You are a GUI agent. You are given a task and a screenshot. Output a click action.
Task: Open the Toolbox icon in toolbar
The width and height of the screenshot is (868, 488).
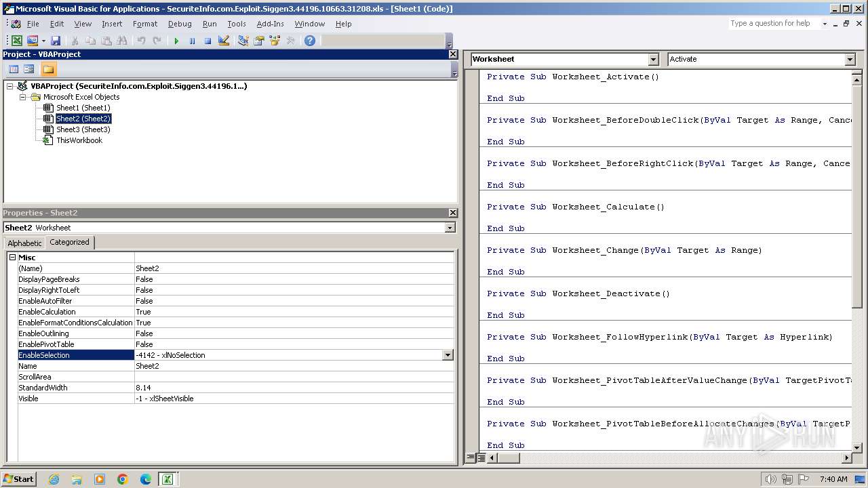coord(290,41)
